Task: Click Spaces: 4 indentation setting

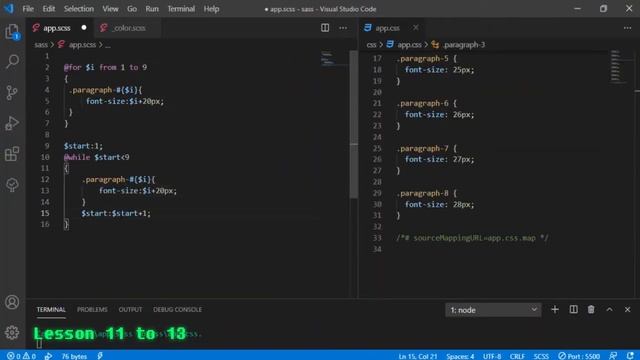Action: pyautogui.click(x=460, y=356)
